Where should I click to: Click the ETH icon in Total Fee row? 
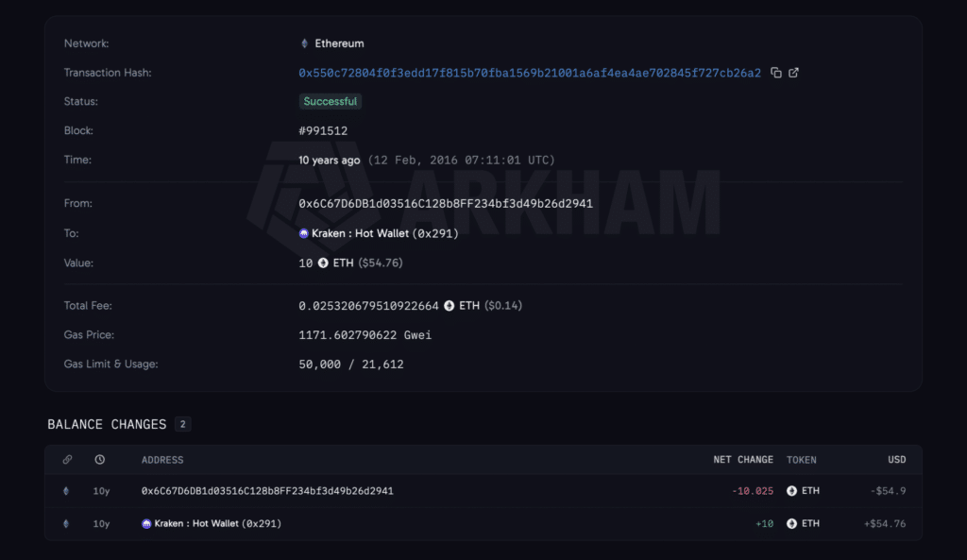coord(449,306)
